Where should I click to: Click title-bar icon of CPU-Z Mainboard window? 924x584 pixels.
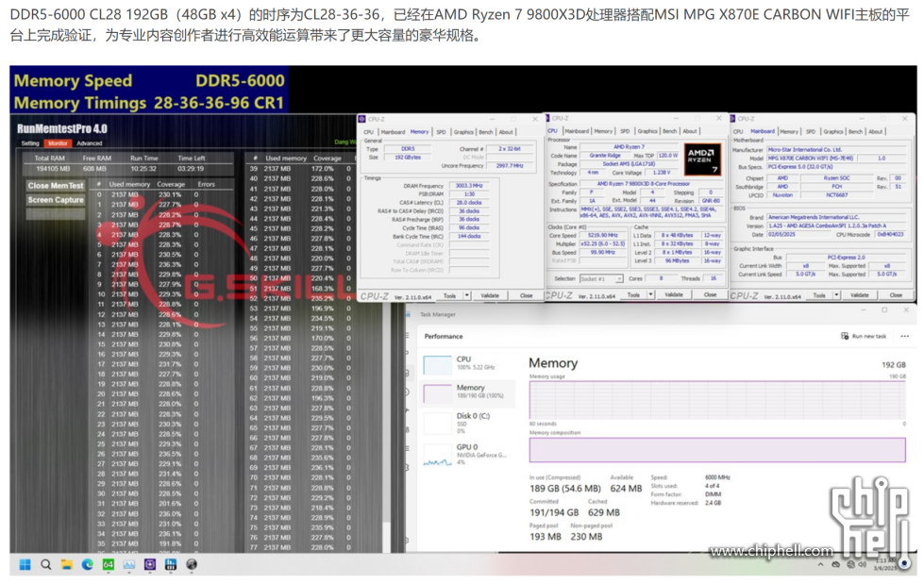(733, 119)
